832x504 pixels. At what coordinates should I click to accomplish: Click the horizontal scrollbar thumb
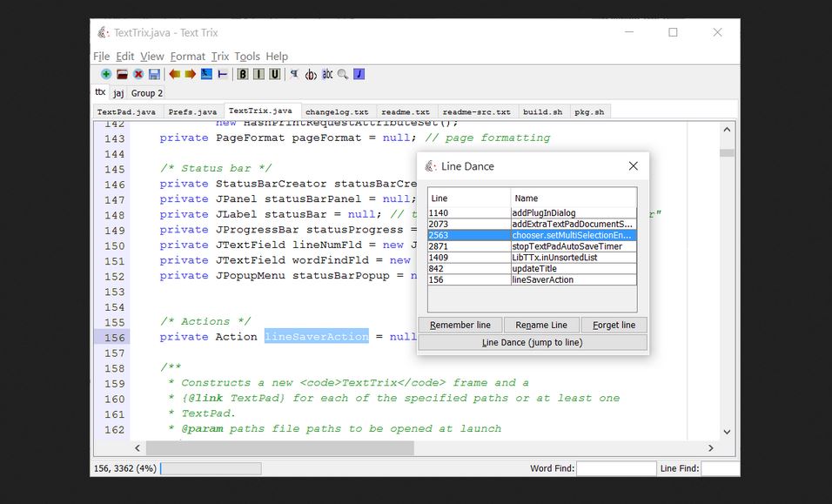279,448
